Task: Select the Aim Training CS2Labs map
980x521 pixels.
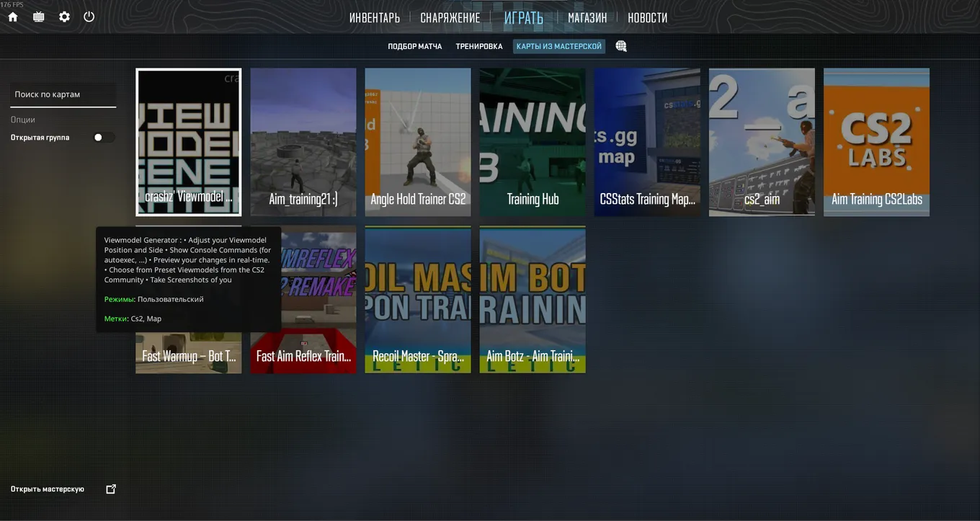Action: (x=876, y=142)
